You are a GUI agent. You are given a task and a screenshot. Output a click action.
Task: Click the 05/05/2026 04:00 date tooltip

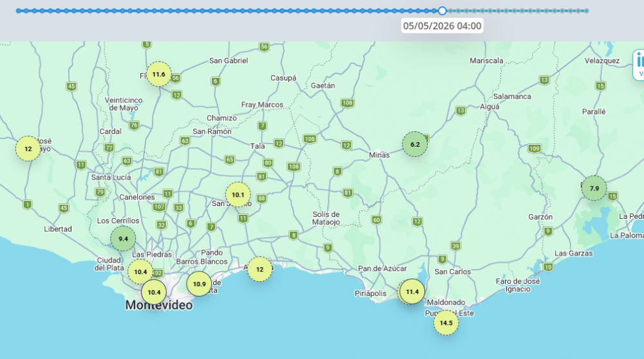pyautogui.click(x=442, y=26)
